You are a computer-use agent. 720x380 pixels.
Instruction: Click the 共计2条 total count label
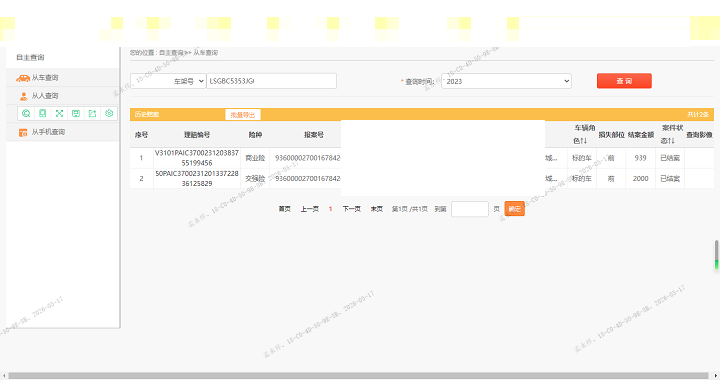(x=698, y=115)
